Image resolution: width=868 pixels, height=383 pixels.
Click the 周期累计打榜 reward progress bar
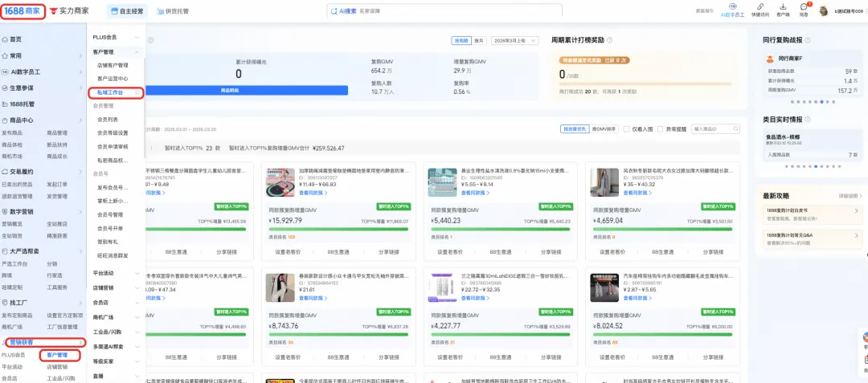point(645,84)
